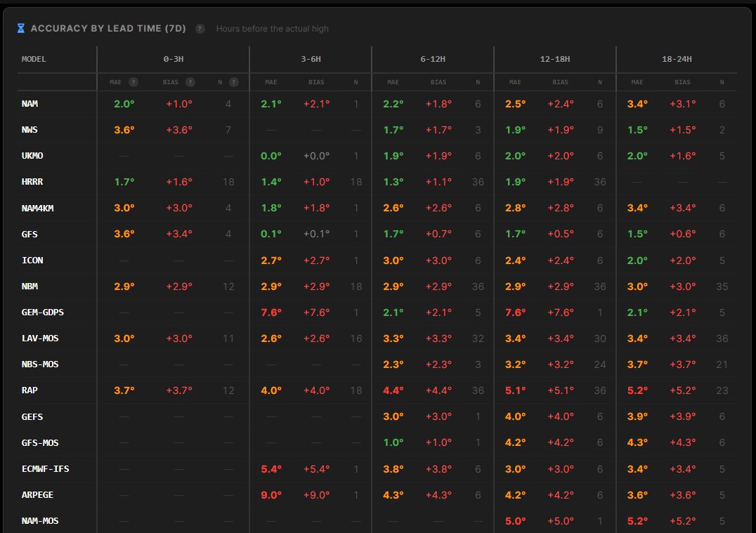
Task: Click NAM's 2.0° MAE under 0-3H
Action: tap(124, 104)
